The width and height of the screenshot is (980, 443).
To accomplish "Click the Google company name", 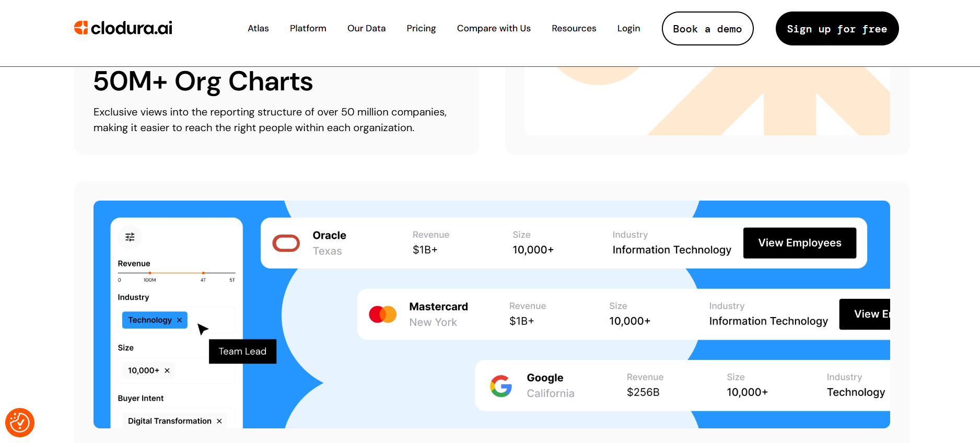I will click(545, 378).
